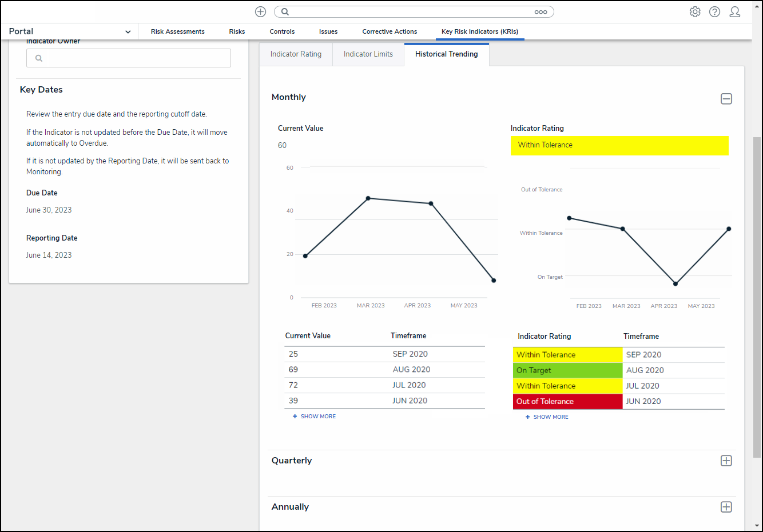Switch to the Indicator Rating tab

(x=296, y=54)
